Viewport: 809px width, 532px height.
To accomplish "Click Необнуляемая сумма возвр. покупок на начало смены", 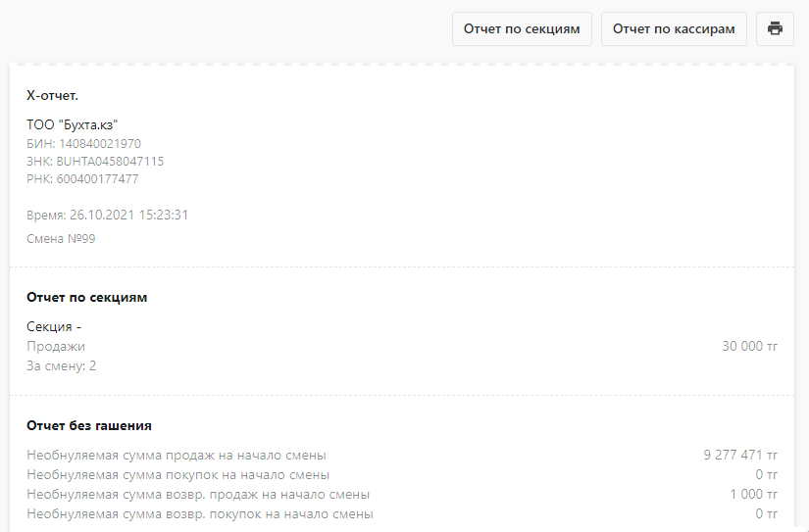I will [200, 514].
